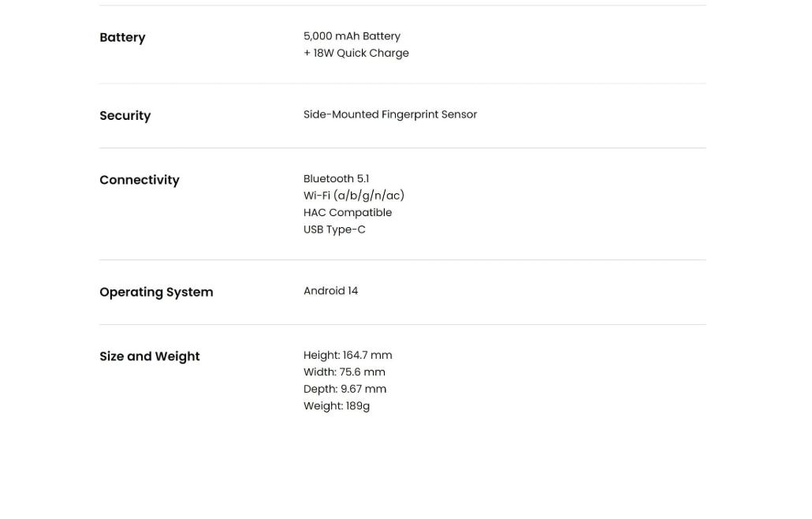Click the Size and Weight heading
Image resolution: width=812 pixels, height=519 pixels.
[x=150, y=357]
